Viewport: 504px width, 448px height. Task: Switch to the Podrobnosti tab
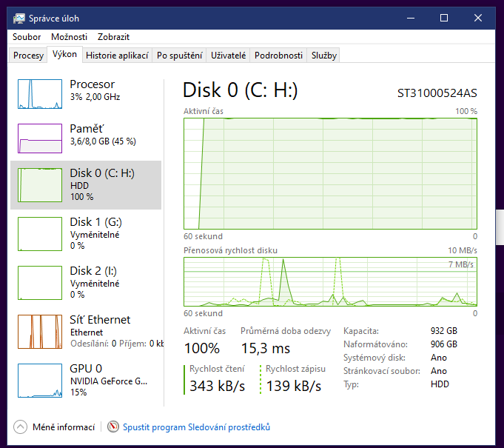[x=278, y=56]
